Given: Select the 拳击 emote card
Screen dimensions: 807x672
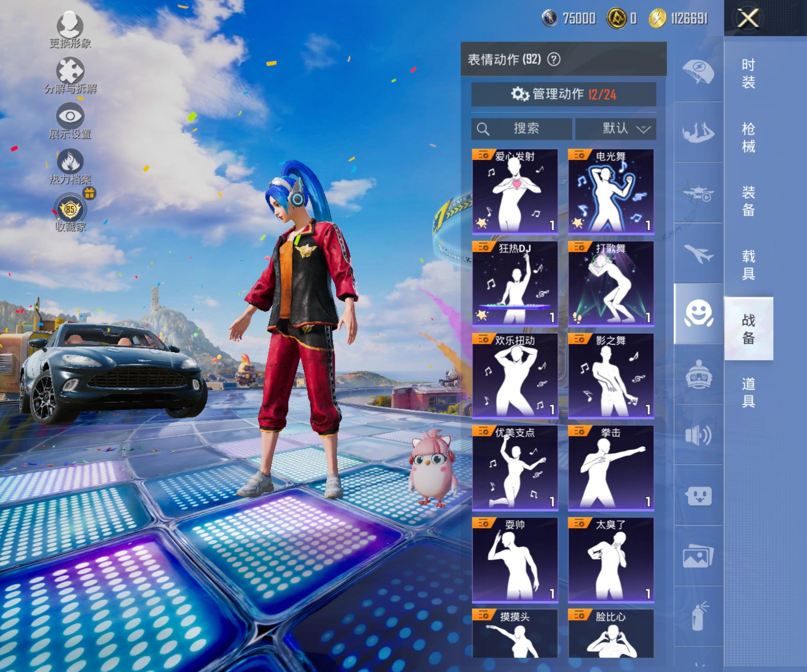Looking at the screenshot, I should click(611, 468).
